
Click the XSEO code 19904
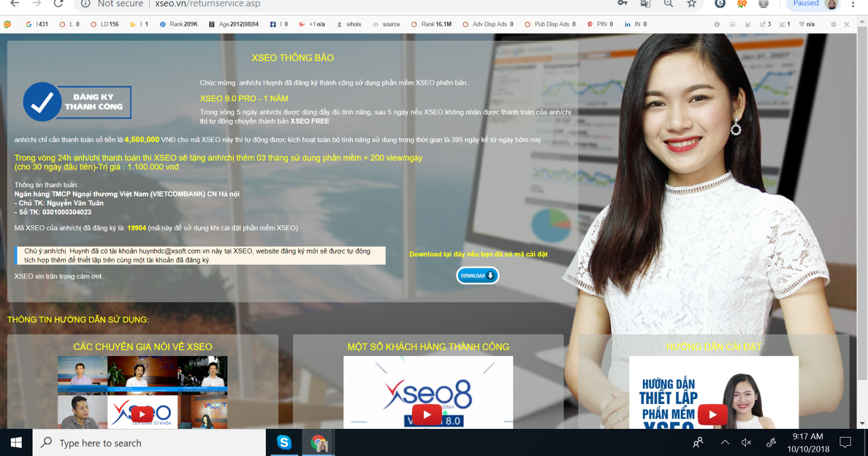pyautogui.click(x=137, y=228)
